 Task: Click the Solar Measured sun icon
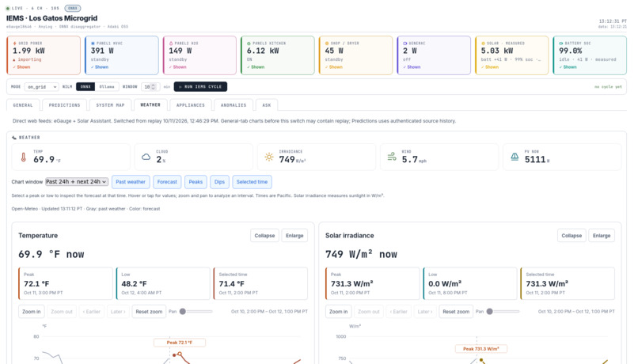pos(484,43)
